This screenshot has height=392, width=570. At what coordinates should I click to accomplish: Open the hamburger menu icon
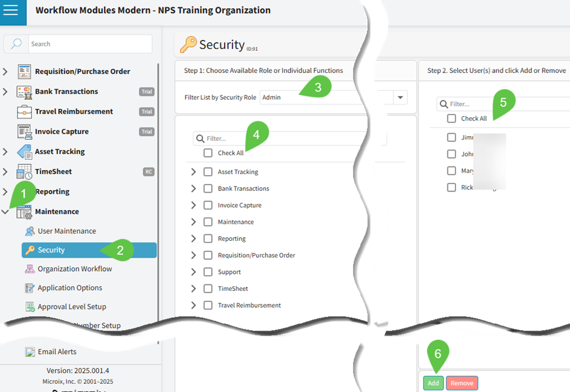(x=11, y=11)
